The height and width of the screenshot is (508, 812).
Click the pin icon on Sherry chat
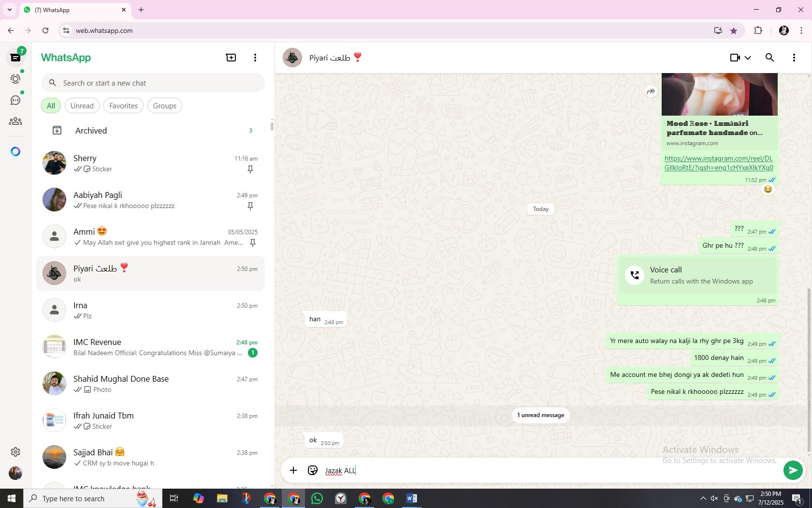coord(250,169)
